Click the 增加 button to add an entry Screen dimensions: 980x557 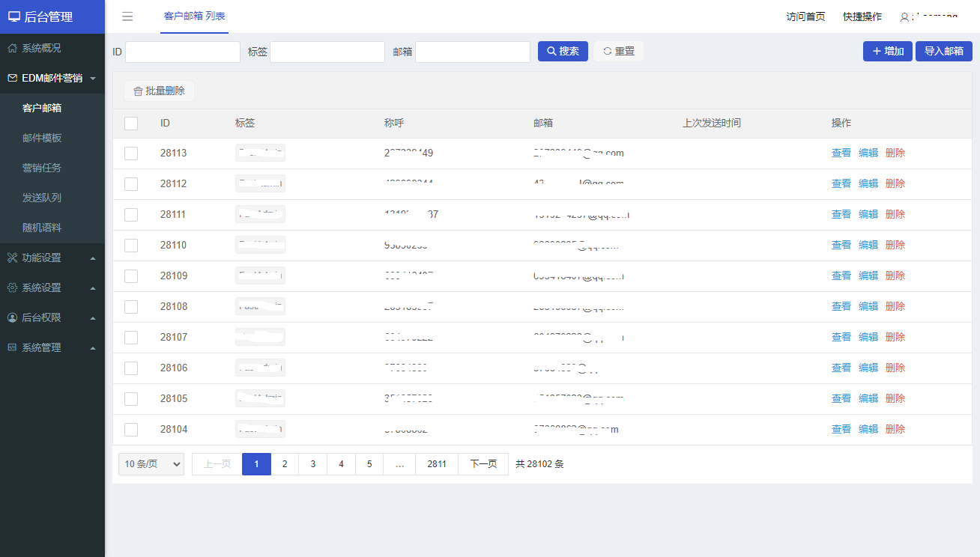[x=887, y=51]
